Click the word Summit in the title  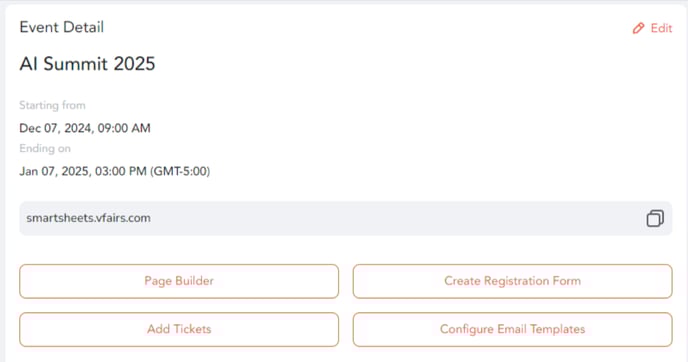[x=75, y=64]
